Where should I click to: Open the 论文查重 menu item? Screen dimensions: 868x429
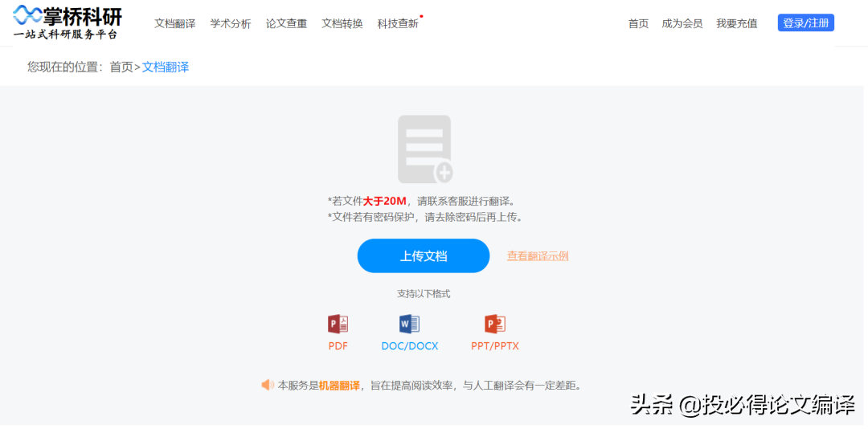pos(286,24)
